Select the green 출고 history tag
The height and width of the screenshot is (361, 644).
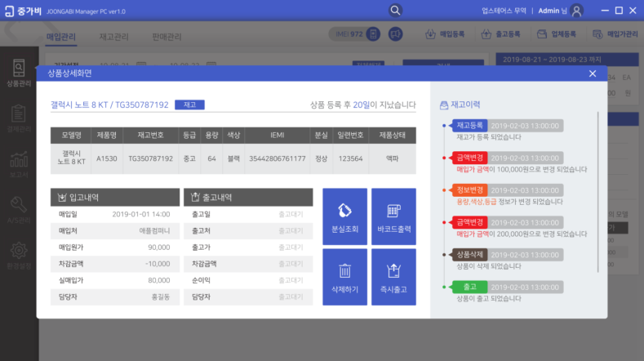coord(469,287)
